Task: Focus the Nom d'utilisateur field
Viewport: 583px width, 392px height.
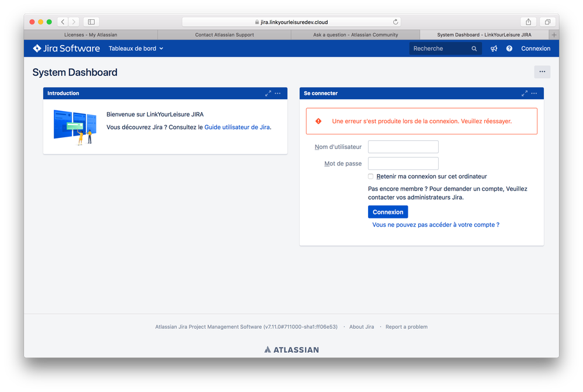Action: click(x=403, y=147)
